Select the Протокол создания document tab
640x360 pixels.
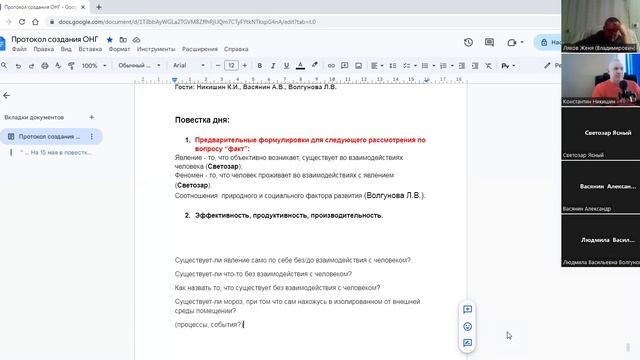51,137
